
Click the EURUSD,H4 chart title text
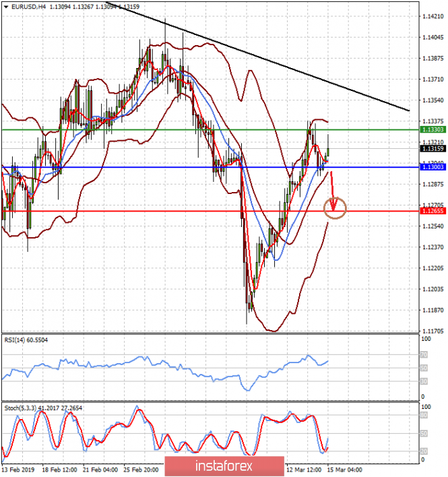tap(28, 7)
